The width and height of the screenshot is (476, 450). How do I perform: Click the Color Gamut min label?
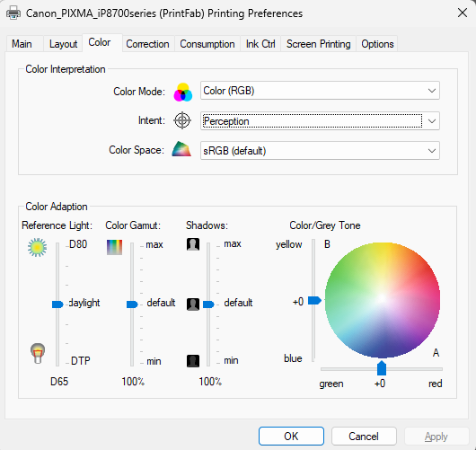(154, 361)
